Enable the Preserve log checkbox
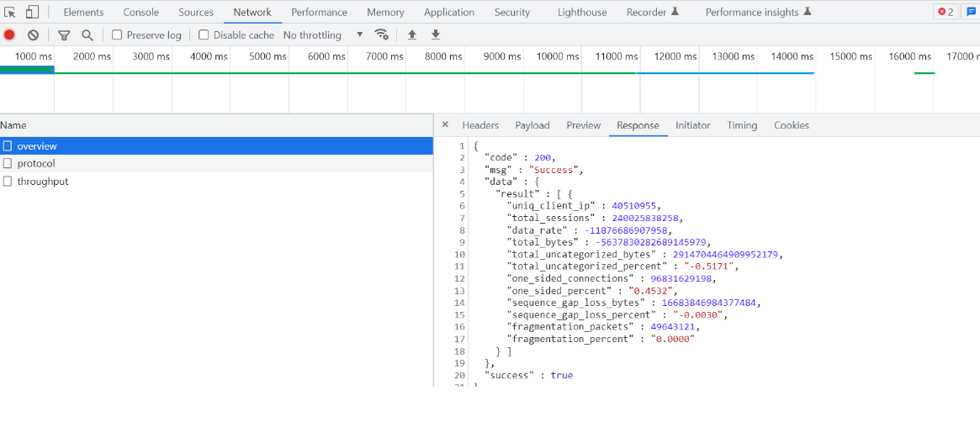980x422 pixels. 117,34
